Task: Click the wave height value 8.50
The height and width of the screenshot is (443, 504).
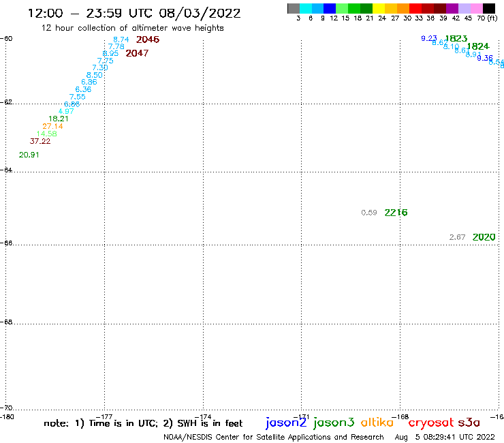Action: [x=94, y=75]
